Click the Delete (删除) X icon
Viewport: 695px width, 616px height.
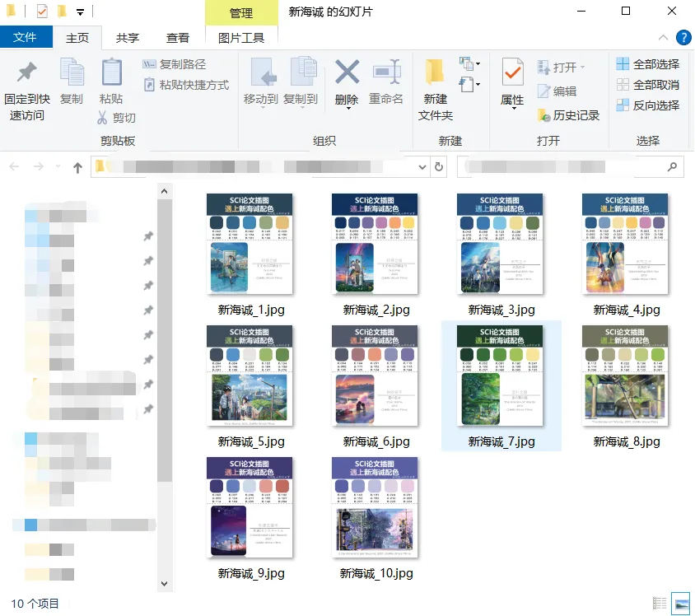tap(347, 72)
